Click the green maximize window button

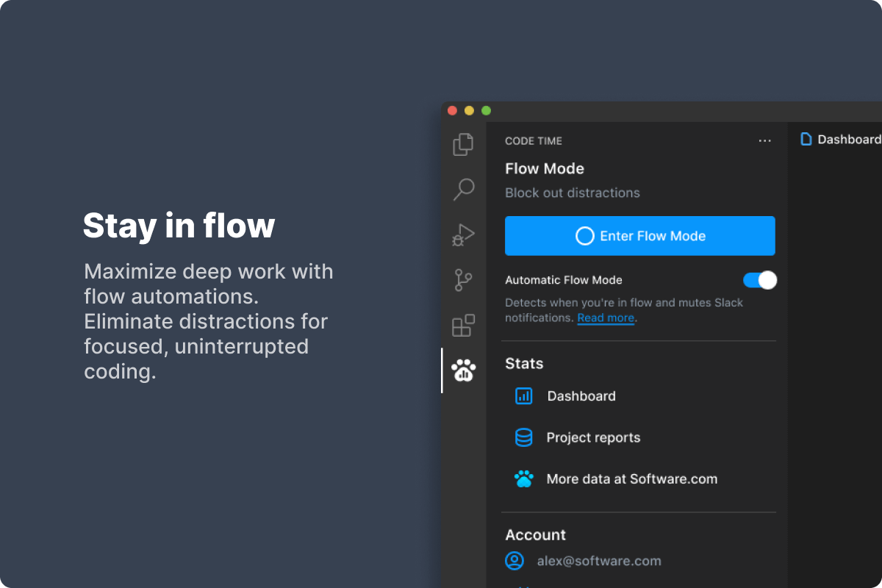click(486, 111)
